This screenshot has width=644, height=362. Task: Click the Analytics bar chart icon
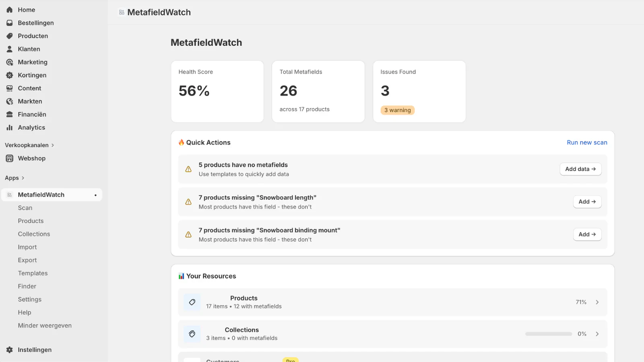click(10, 128)
